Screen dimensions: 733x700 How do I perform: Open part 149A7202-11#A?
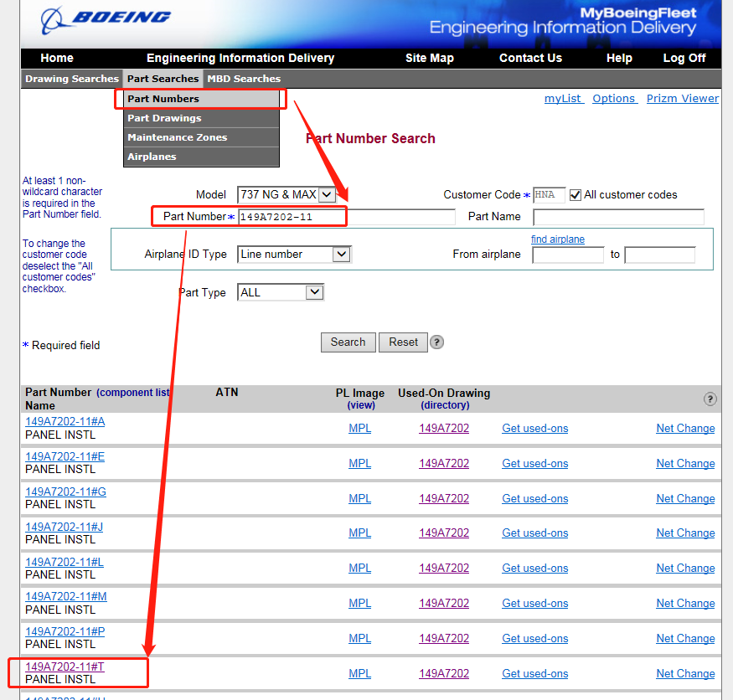(65, 421)
